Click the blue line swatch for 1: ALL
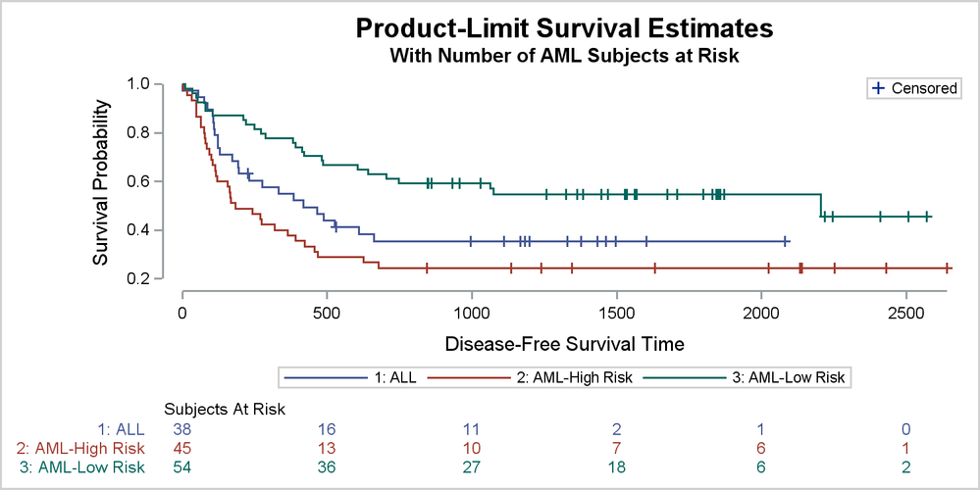This screenshot has width=980, height=490. (x=315, y=376)
